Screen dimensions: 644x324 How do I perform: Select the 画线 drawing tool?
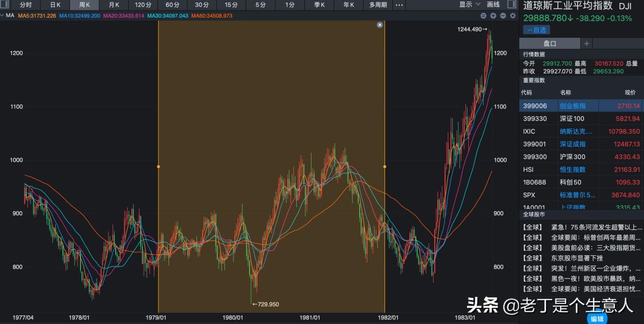click(494, 5)
